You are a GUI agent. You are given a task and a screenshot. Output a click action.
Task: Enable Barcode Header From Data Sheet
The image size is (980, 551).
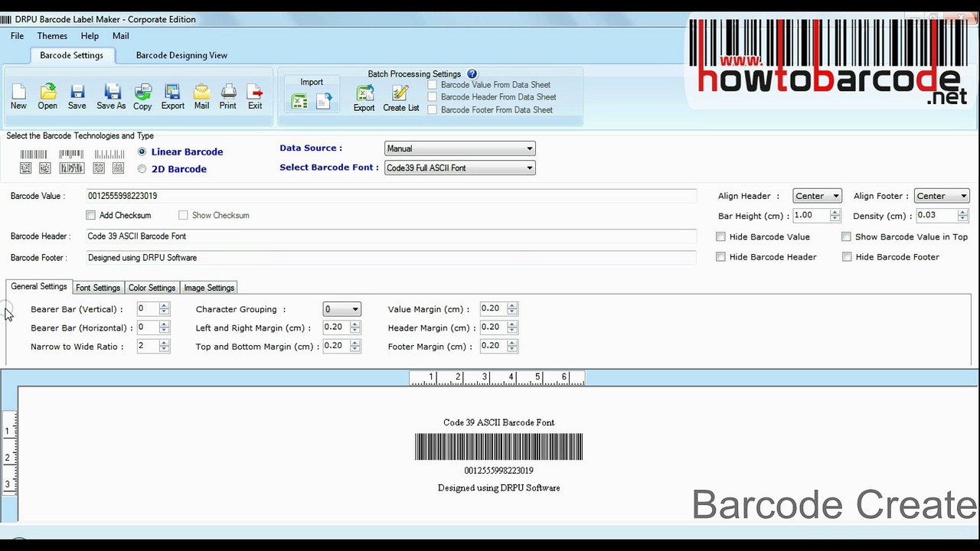tap(432, 97)
